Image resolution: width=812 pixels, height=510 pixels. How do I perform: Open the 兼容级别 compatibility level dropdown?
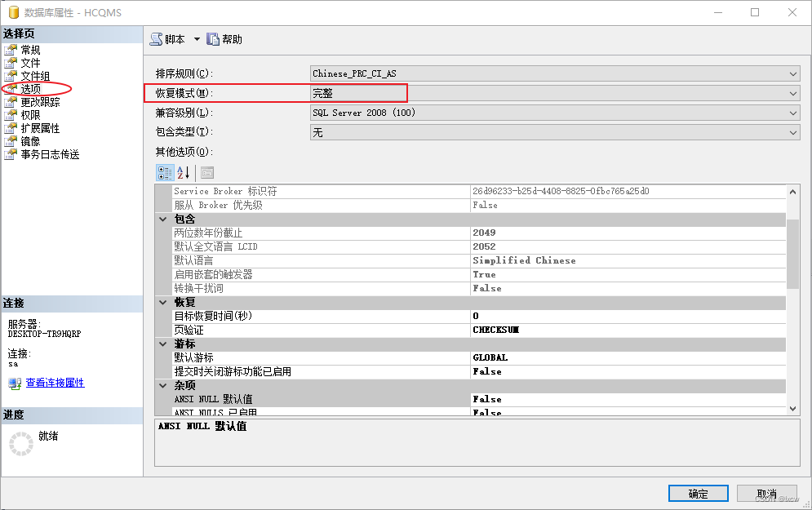pyautogui.click(x=555, y=113)
